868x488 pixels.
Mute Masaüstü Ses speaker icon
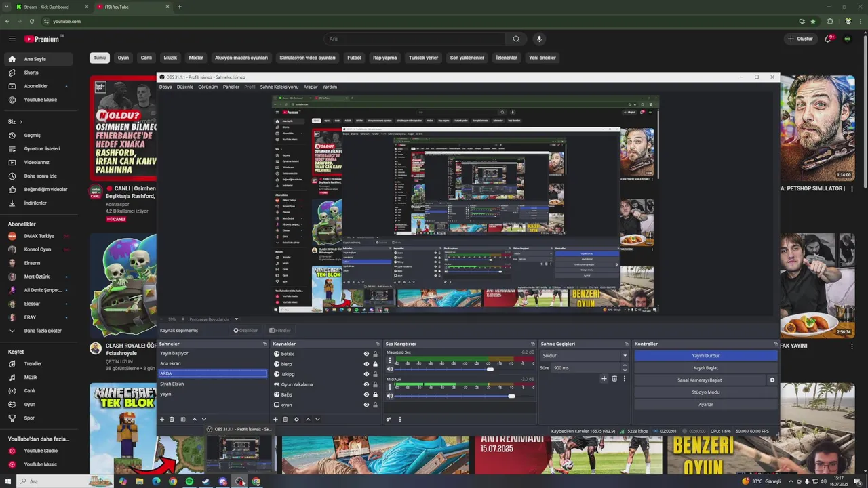point(390,369)
